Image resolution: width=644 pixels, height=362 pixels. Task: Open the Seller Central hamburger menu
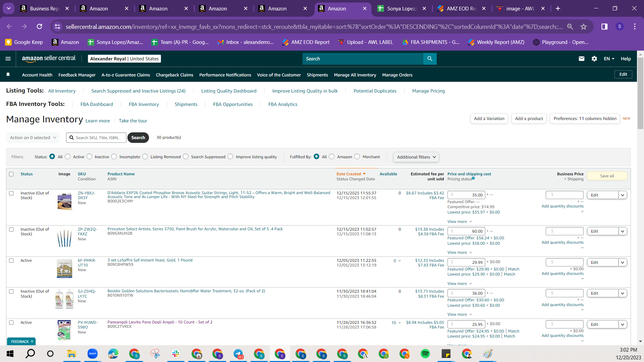pos(8,59)
